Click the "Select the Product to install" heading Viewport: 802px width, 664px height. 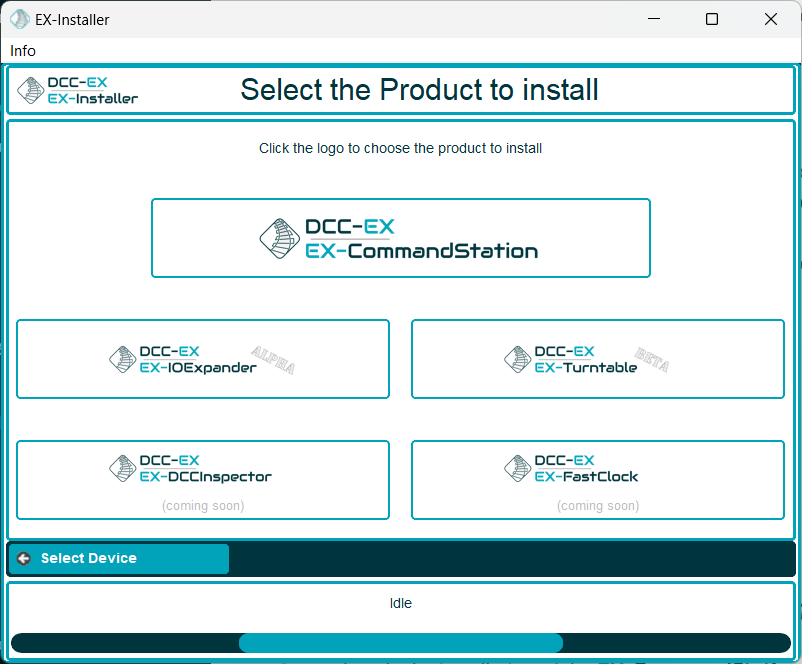pyautogui.click(x=419, y=90)
